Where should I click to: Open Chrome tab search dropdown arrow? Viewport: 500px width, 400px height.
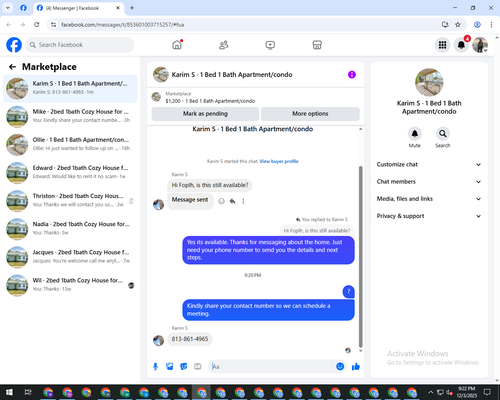(x=8, y=8)
